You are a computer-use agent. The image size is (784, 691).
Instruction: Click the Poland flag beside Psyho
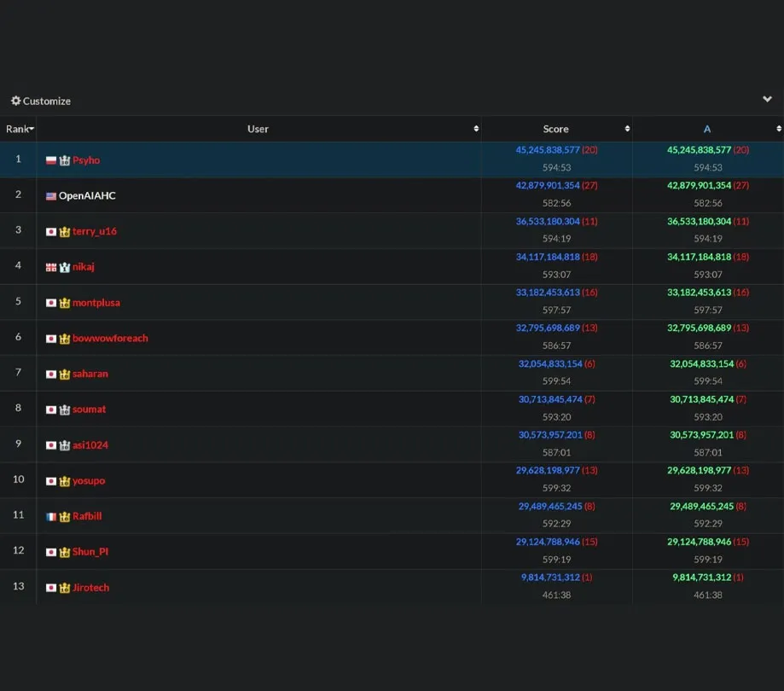pyautogui.click(x=51, y=160)
